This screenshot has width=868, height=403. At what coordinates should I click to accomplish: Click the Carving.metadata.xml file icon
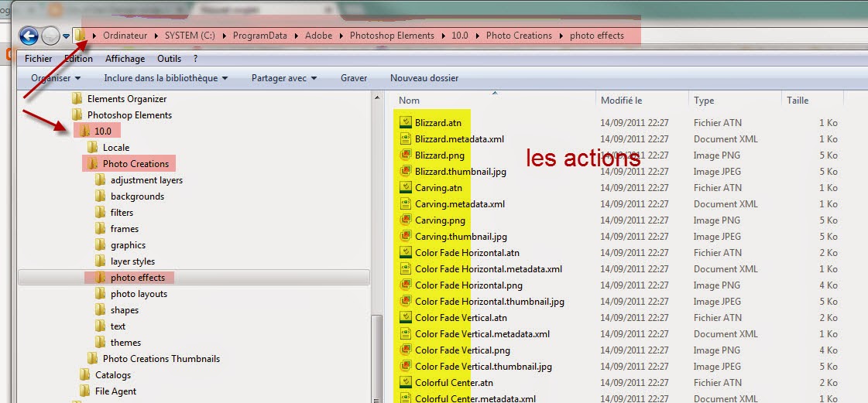pos(406,204)
